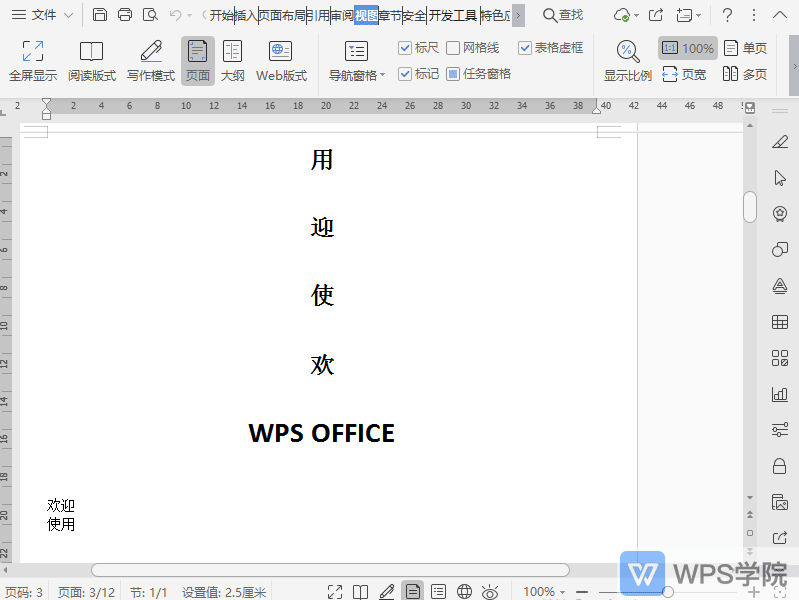Open the picture gallery icon in sidebar
The image size is (799, 600).
tap(780, 502)
